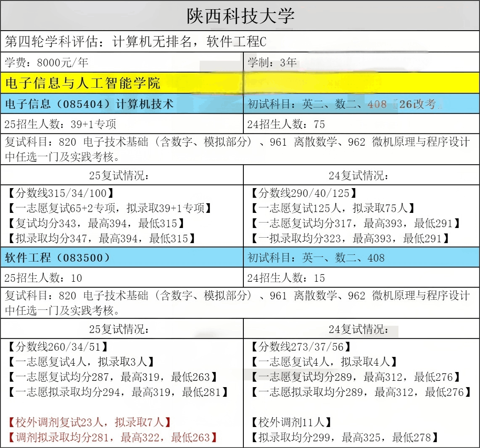Image resolution: width=480 pixels, height=448 pixels.
Task: Click the 【分数线315/34/100】 line
Action: [x=61, y=193]
